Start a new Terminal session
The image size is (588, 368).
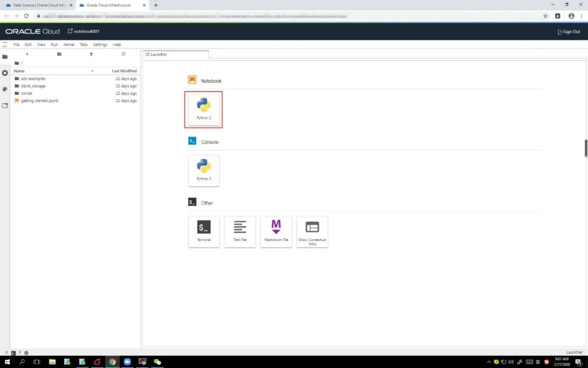204,232
